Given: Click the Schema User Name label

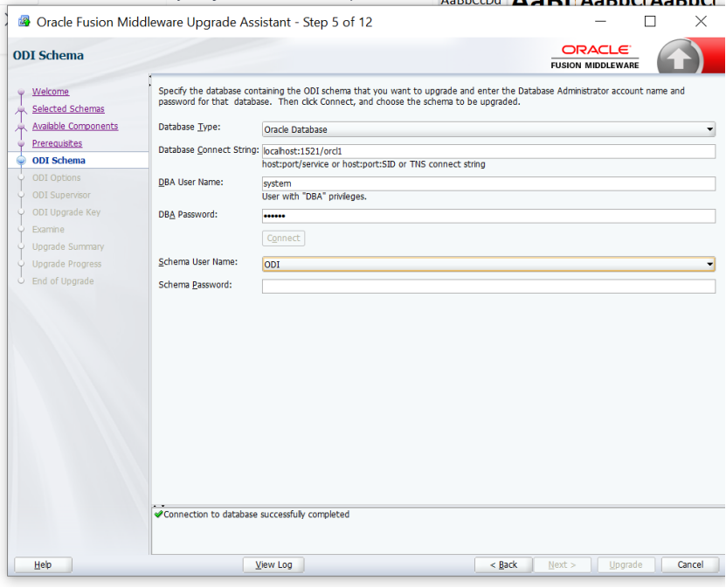Looking at the screenshot, I should (197, 262).
